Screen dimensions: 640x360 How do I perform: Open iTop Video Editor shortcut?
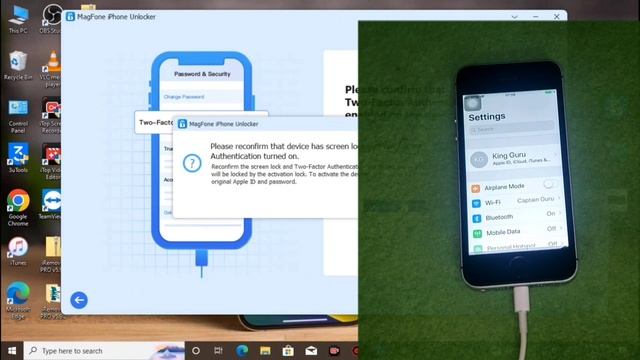(51, 162)
